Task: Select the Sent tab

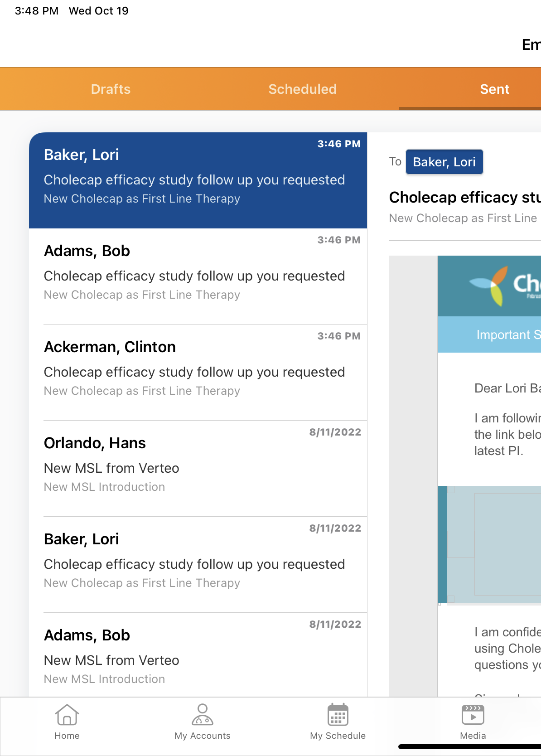Action: (x=494, y=89)
